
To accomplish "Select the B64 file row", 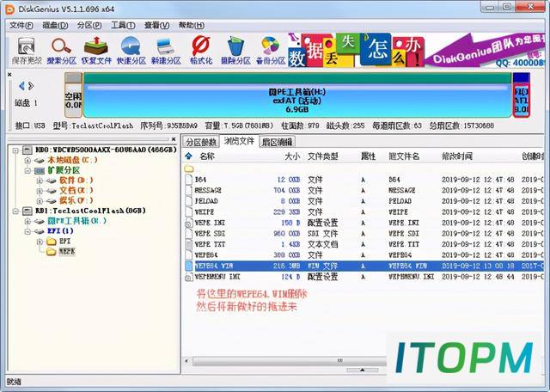I will (364, 180).
